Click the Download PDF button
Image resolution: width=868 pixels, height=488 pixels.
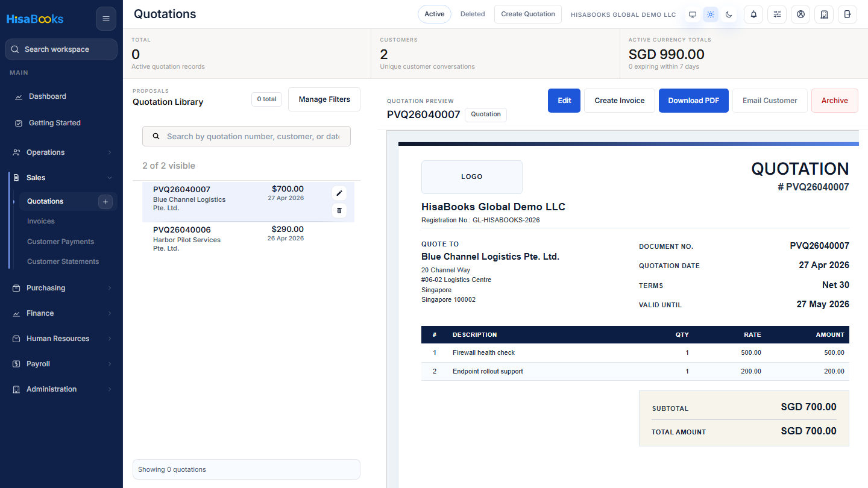pyautogui.click(x=694, y=101)
